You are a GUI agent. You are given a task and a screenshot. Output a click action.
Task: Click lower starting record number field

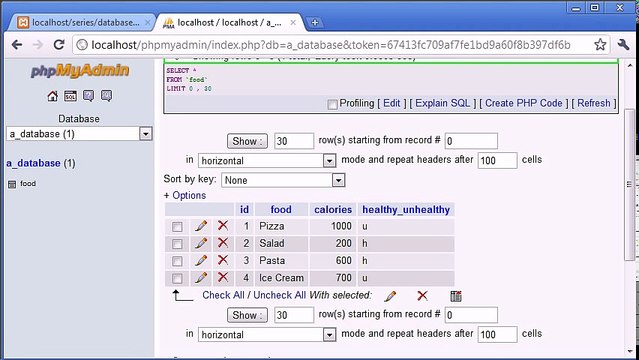coord(471,315)
